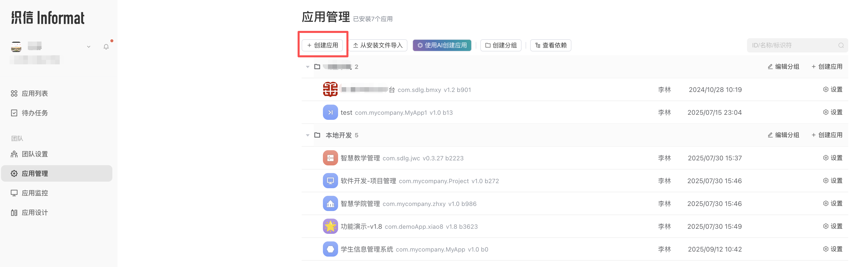Click 使用AI创建应用 button
This screenshot has width=868, height=267.
click(442, 45)
